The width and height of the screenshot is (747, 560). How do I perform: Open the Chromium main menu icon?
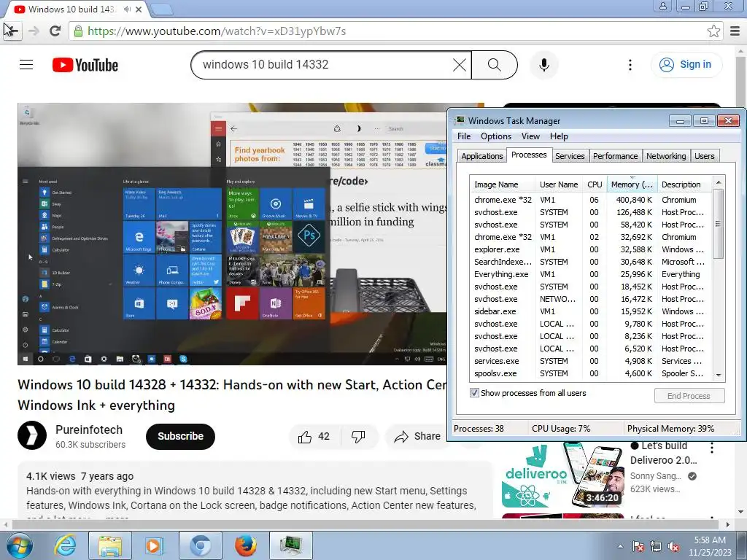735,31
